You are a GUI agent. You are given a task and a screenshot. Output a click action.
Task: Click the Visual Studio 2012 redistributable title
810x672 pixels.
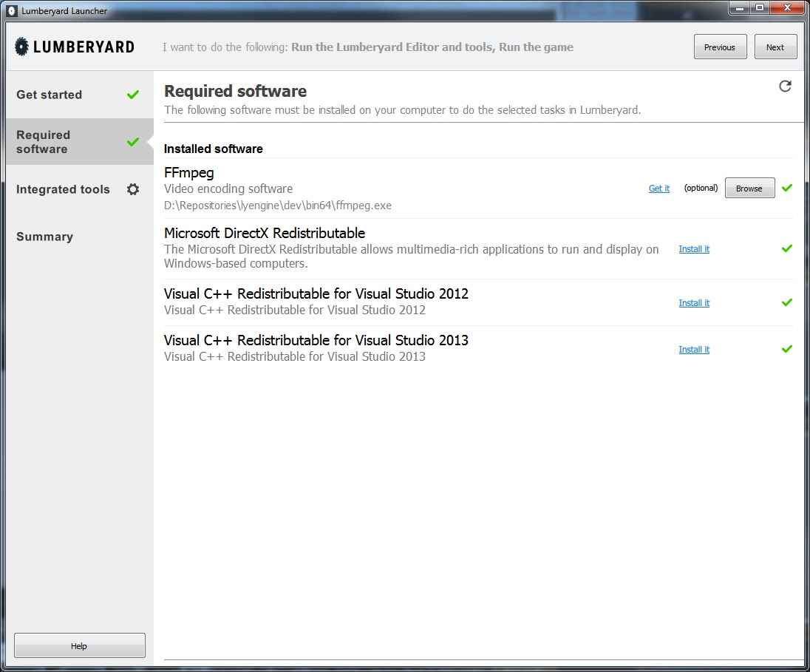click(316, 293)
